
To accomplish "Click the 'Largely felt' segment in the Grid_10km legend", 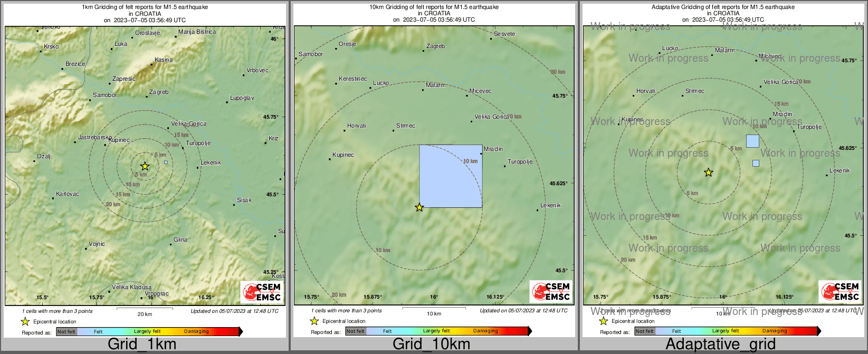I will tap(436, 331).
